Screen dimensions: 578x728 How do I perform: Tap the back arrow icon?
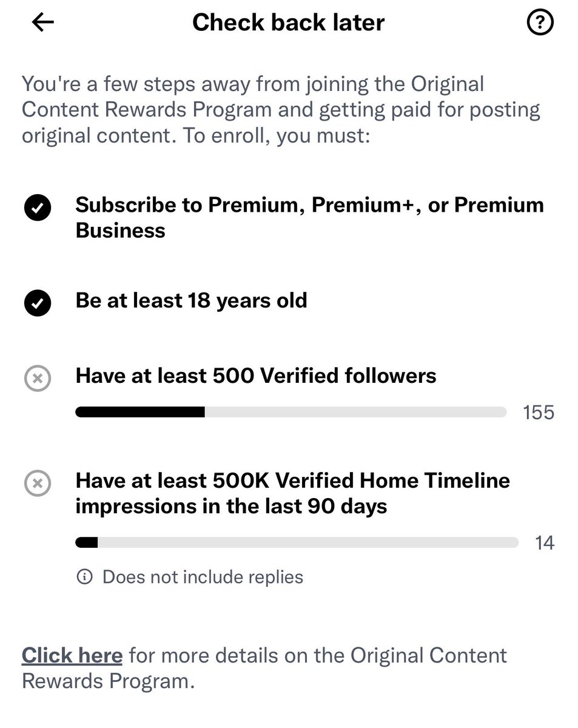[43, 23]
